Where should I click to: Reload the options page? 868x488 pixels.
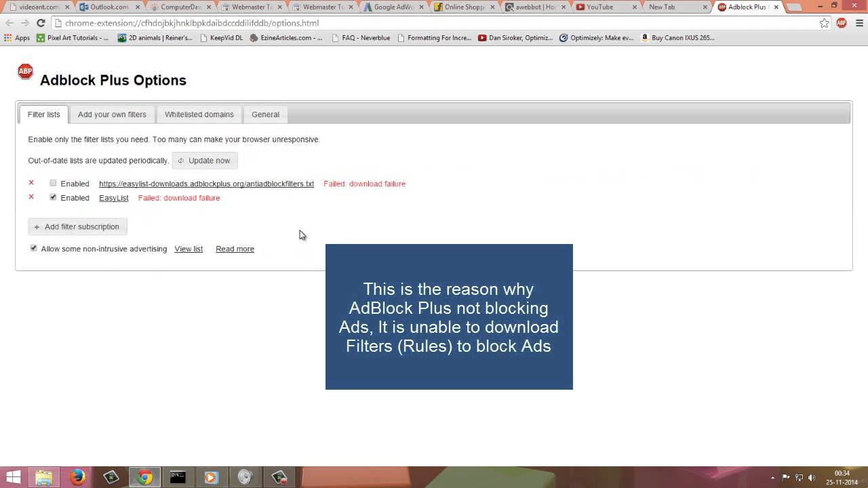tap(41, 23)
